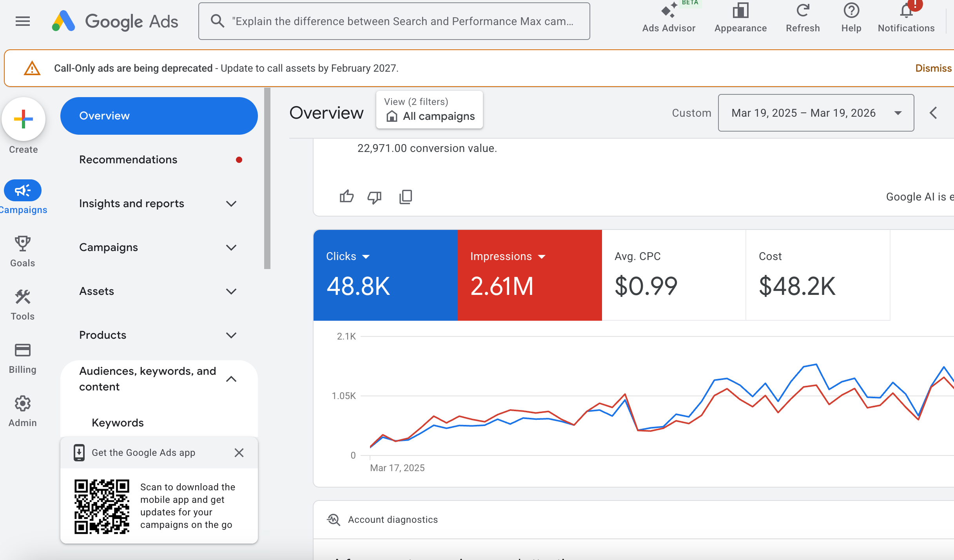Dismiss the Call-Only ads warning
This screenshot has width=954, height=560.
[933, 68]
